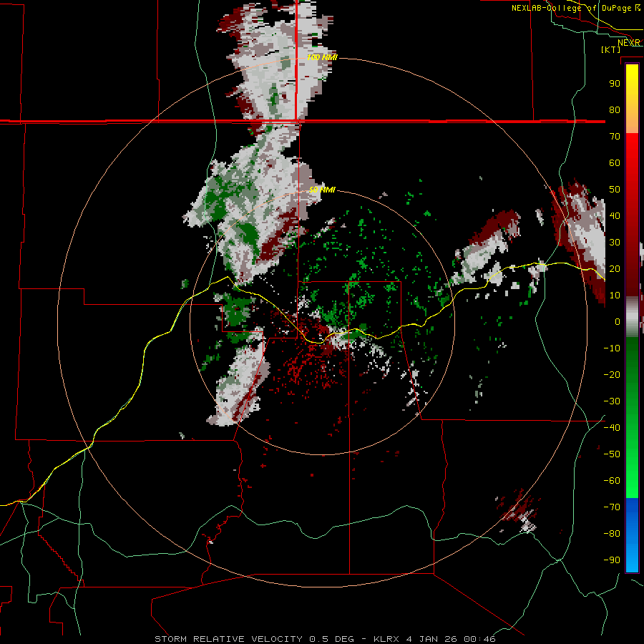Click the gray zero-velocity segment of color bar
644x644 pixels.
(x=632, y=317)
